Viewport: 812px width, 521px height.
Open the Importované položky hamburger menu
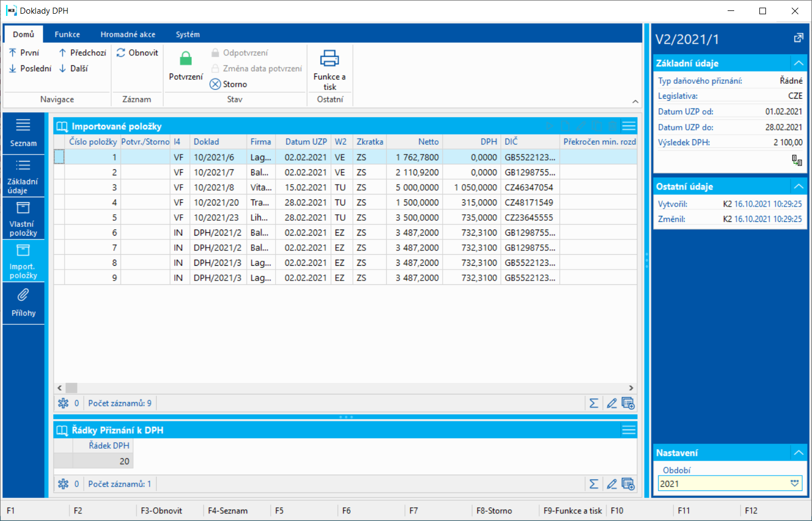pyautogui.click(x=629, y=127)
